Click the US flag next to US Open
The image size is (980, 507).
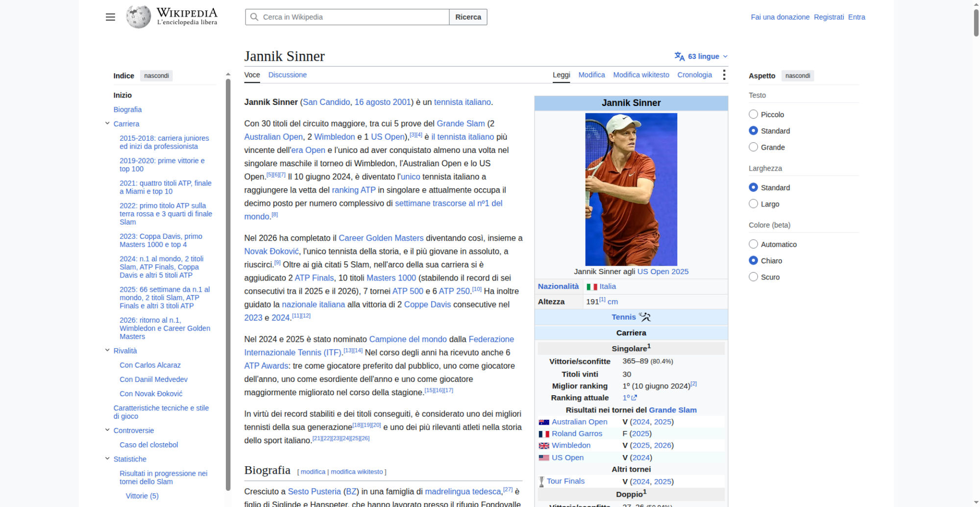(544, 458)
